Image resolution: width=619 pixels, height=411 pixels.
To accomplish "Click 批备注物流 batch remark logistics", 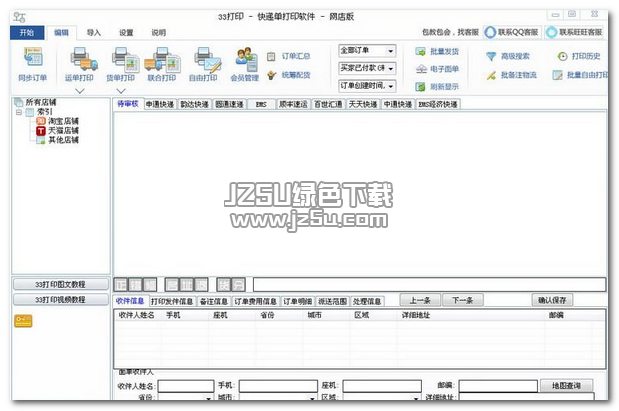I will [x=511, y=75].
